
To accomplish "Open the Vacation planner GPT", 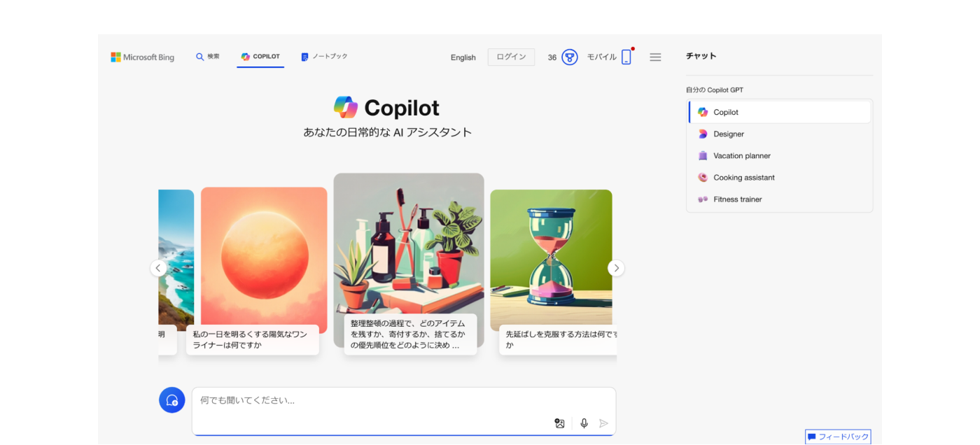I will tap(780, 155).
